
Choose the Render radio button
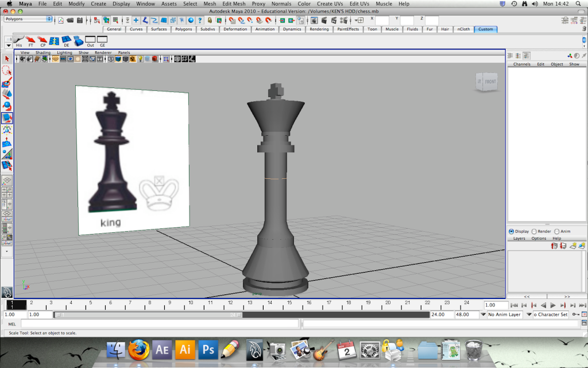[534, 231]
